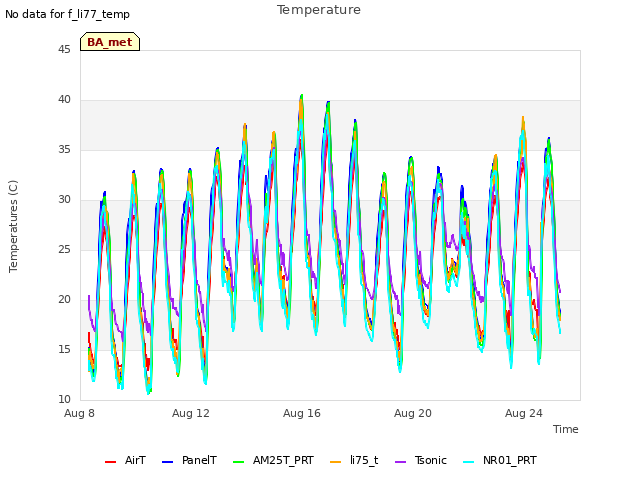
Task: Click the Aug 20 x-axis label
Action: 413,413
